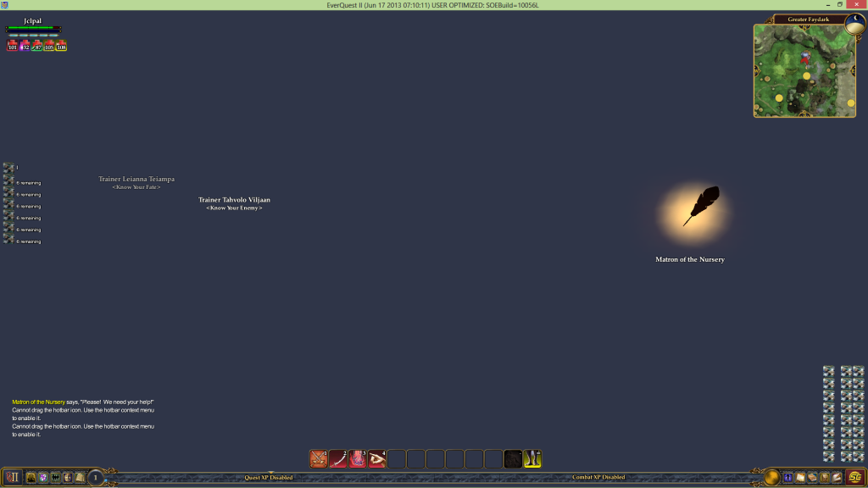This screenshot has height=488, width=868.
Task: Click the yellow boots hotbar icon
Action: click(x=532, y=459)
